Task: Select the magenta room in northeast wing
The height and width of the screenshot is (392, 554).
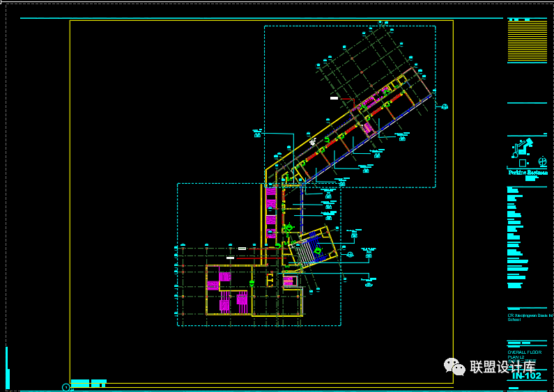Action: coord(368,128)
